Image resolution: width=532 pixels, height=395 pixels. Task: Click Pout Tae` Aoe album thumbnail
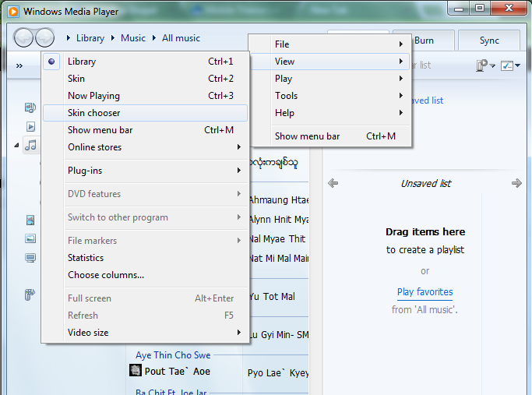point(135,370)
